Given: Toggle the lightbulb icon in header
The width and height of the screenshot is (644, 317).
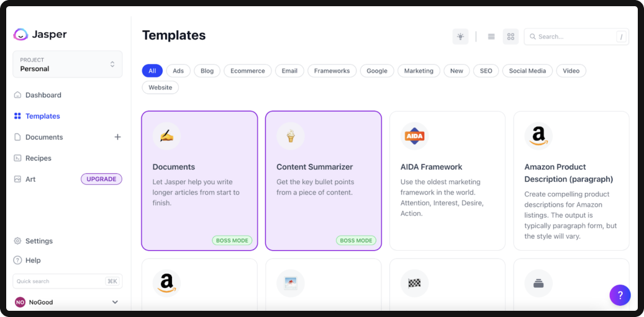Looking at the screenshot, I should (460, 37).
